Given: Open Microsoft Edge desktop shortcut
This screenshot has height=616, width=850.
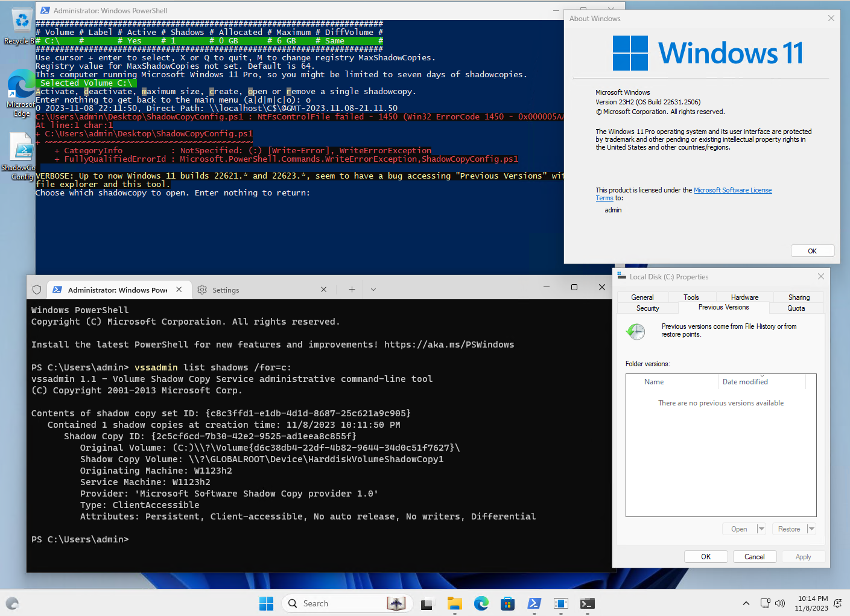Looking at the screenshot, I should pos(21,93).
